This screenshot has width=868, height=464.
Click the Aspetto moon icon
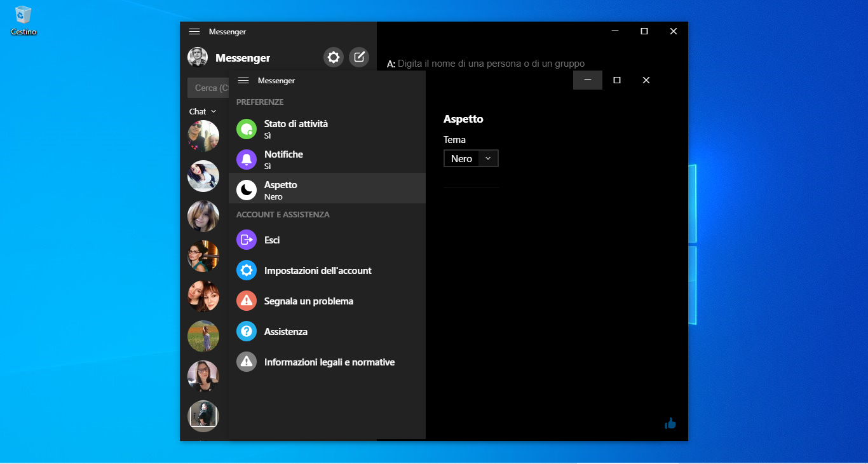[x=247, y=190]
